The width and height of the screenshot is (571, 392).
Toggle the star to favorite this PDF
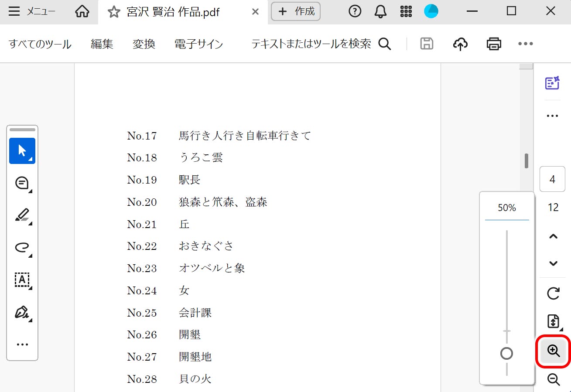point(113,12)
